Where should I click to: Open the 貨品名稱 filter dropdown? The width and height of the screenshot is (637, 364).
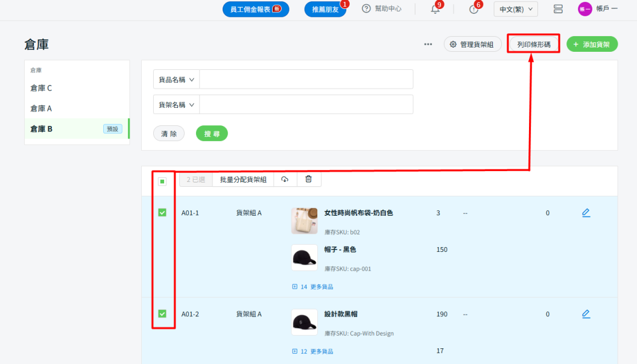177,79
